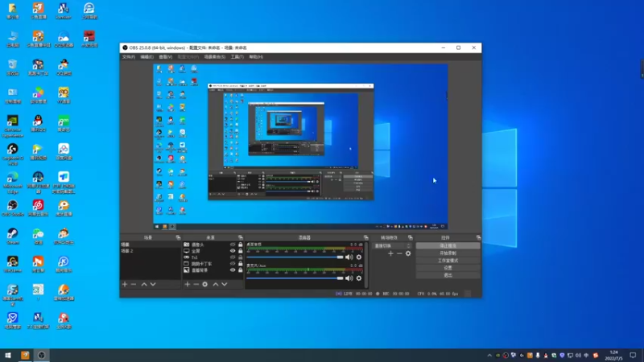Mute the desktop audio speaker icon
This screenshot has height=362, width=644.
pos(349,257)
